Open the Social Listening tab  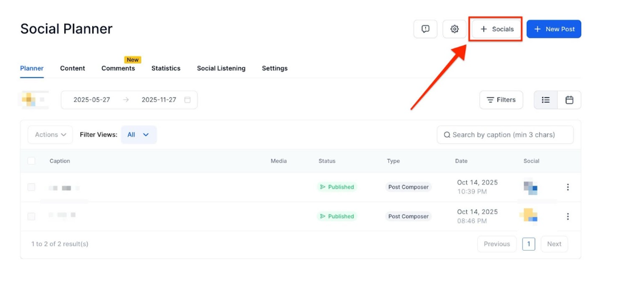pos(221,68)
